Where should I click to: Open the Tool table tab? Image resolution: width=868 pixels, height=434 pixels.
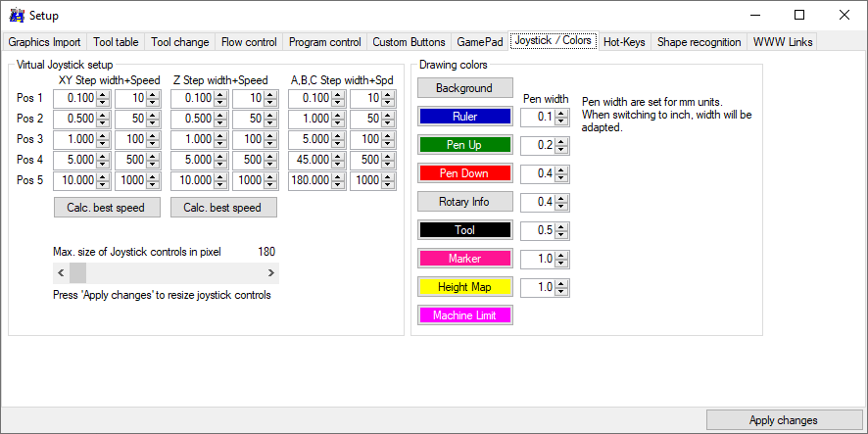click(x=116, y=42)
